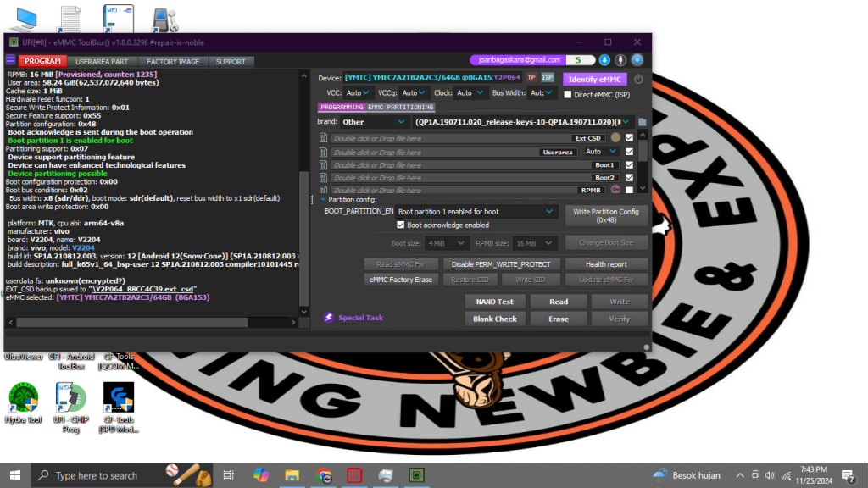This screenshot has width=868, height=488.
Task: Click the file icon on the Ext CSD row
Action: 323,138
